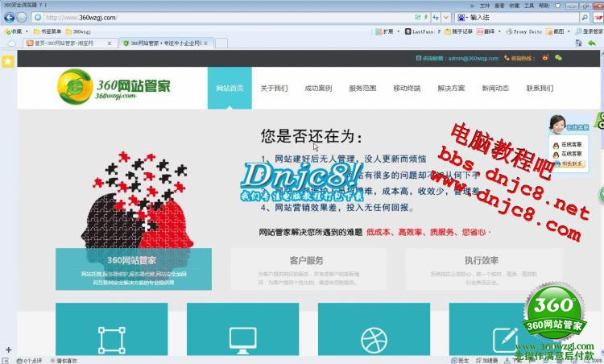Select the 客户服务 feature card
Screen dimensions: 604x364
click(x=308, y=269)
